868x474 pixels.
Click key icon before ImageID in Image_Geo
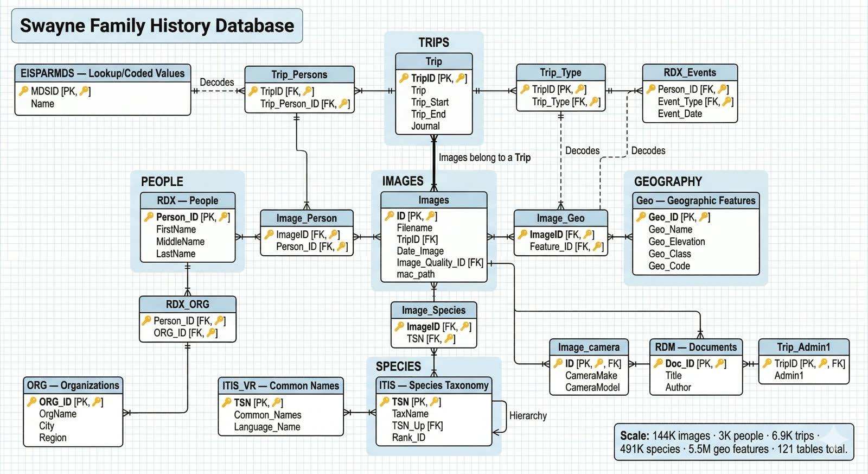522,235
